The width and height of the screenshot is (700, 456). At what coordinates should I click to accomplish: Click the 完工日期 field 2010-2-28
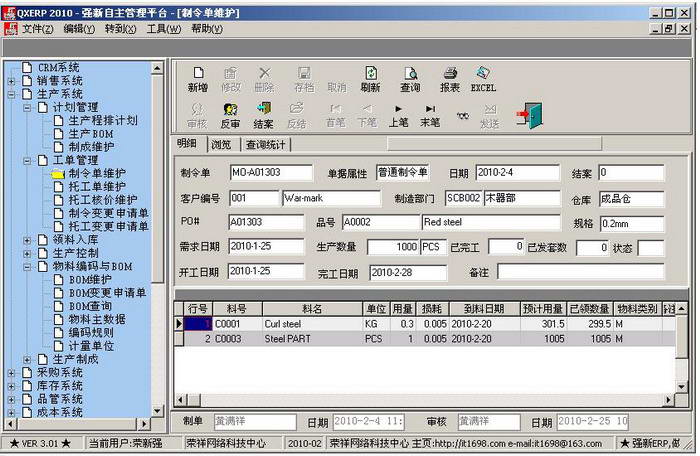tap(408, 272)
